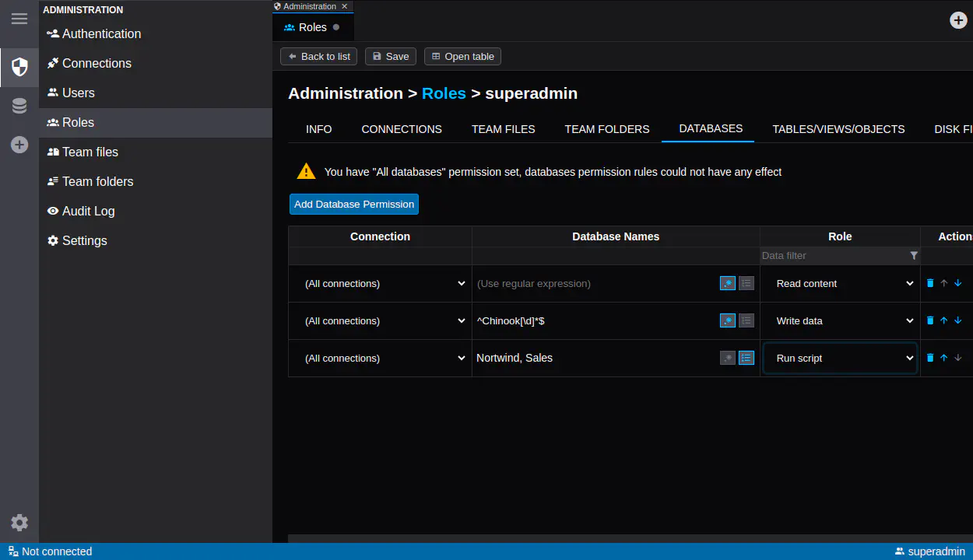Open the hamburger menu icon
The width and height of the screenshot is (973, 560).
[19, 19]
